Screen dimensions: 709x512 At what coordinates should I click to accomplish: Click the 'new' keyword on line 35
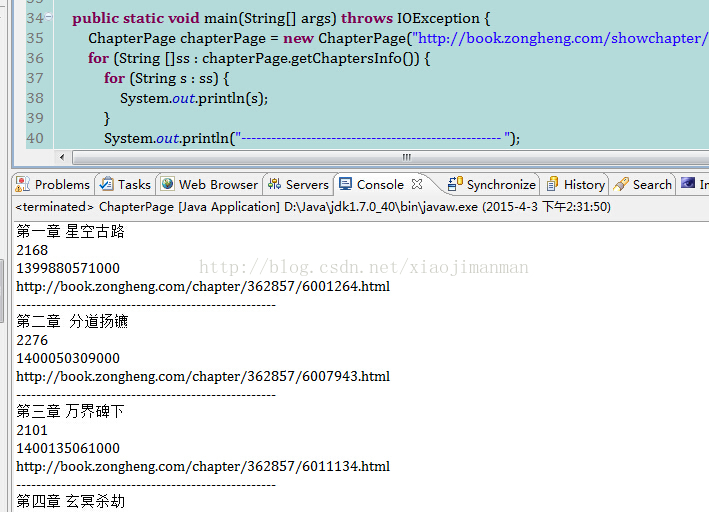click(x=298, y=38)
